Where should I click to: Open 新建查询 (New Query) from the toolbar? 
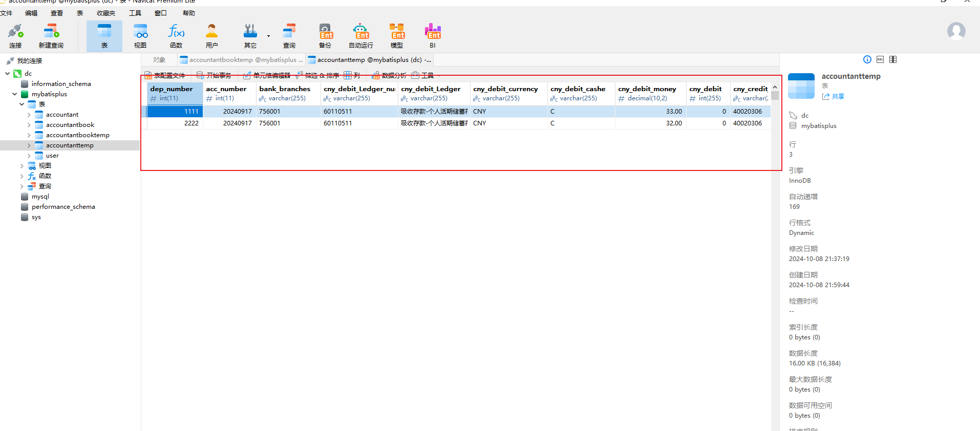[x=51, y=36]
